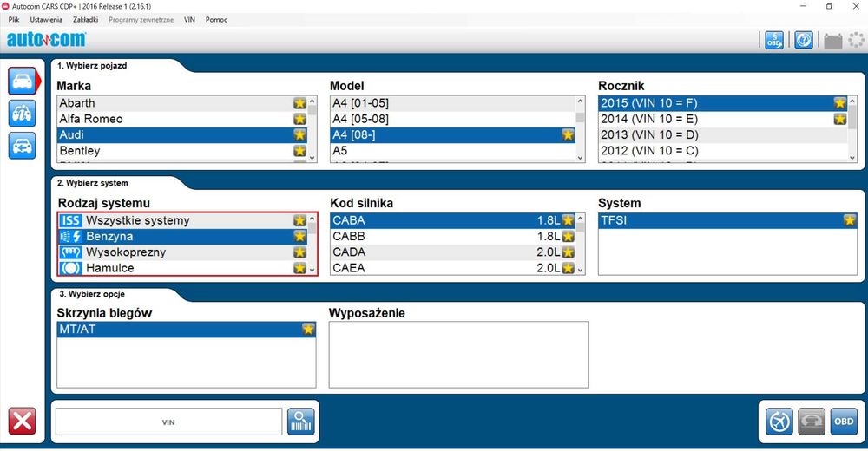Click scroll down arrow in Rodzaj systemu list

point(312,270)
